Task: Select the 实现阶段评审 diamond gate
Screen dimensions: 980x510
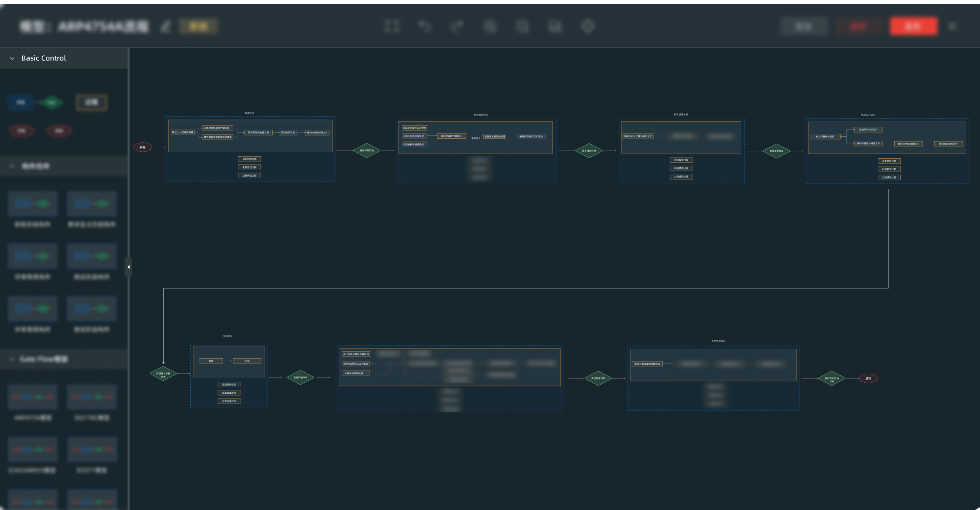Action: point(300,377)
